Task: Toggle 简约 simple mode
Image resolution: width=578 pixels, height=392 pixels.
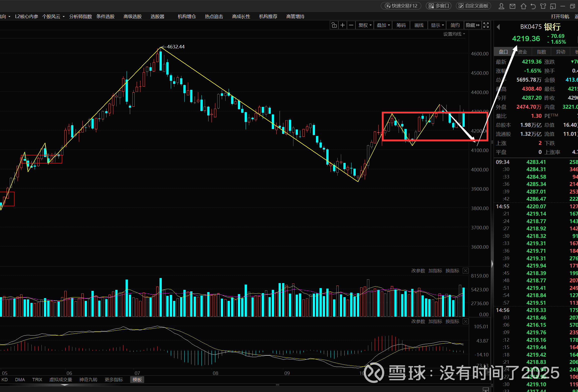Action: click(455, 25)
